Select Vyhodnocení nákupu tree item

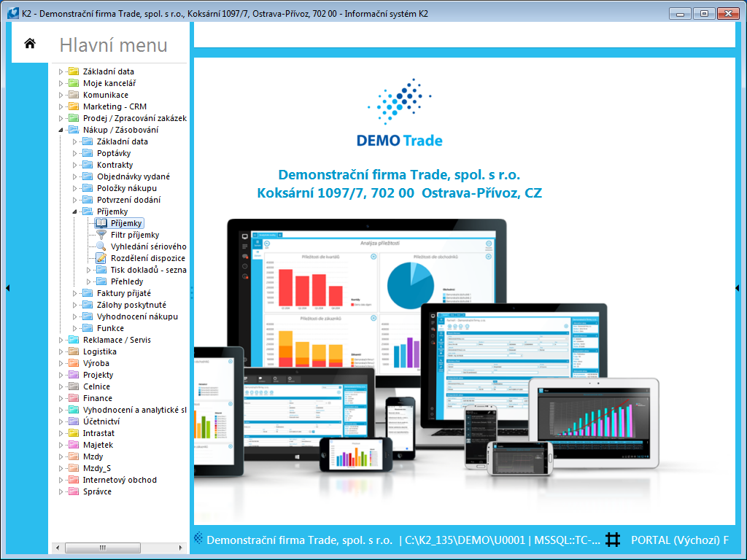[x=137, y=316]
